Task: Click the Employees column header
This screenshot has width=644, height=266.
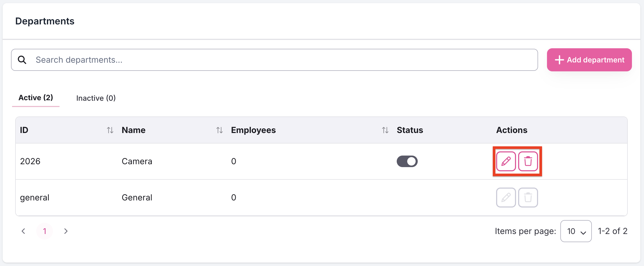Action: click(x=253, y=130)
